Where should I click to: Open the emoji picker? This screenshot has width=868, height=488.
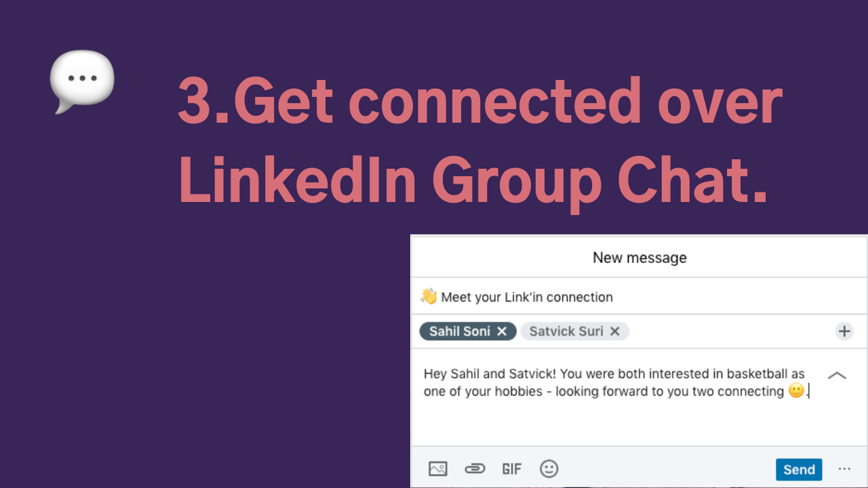tap(549, 468)
